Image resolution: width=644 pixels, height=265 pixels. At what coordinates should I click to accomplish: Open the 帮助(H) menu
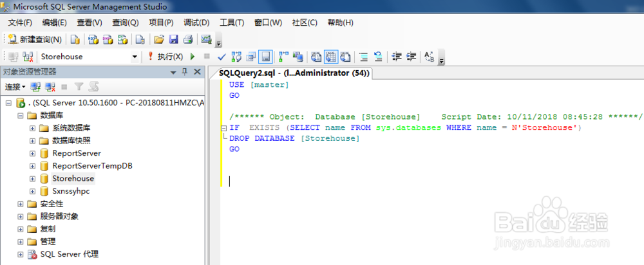point(341,23)
